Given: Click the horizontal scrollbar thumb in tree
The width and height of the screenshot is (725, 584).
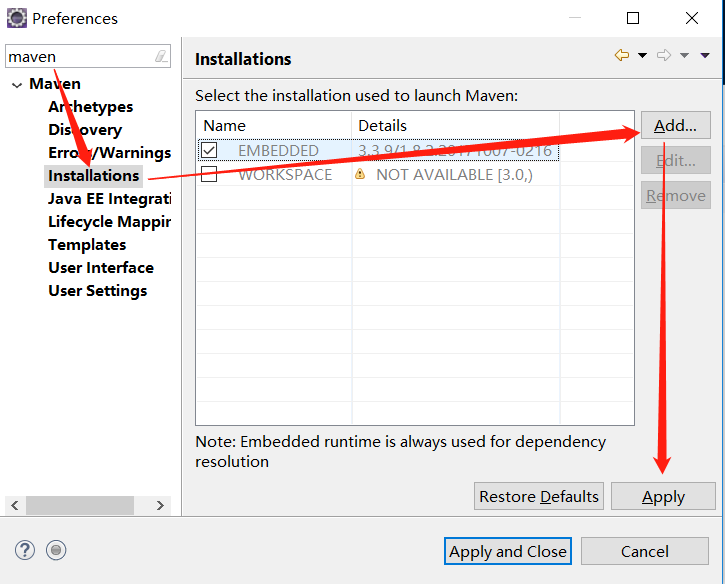Looking at the screenshot, I should pyautogui.click(x=80, y=505).
